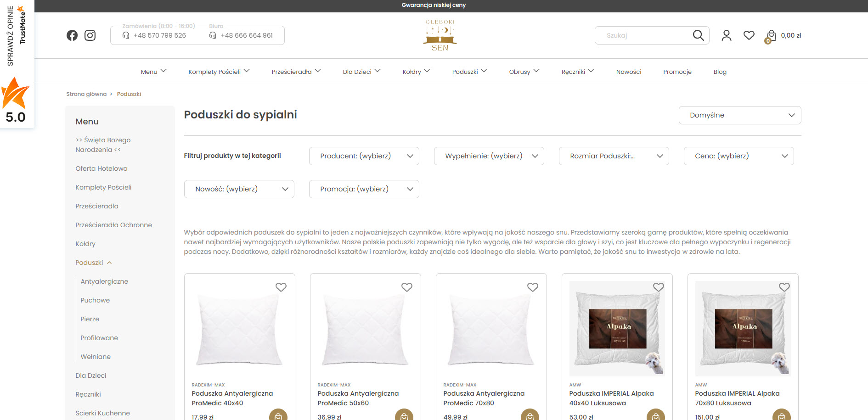Open the user account icon
This screenshot has height=420, width=868.
tap(726, 35)
